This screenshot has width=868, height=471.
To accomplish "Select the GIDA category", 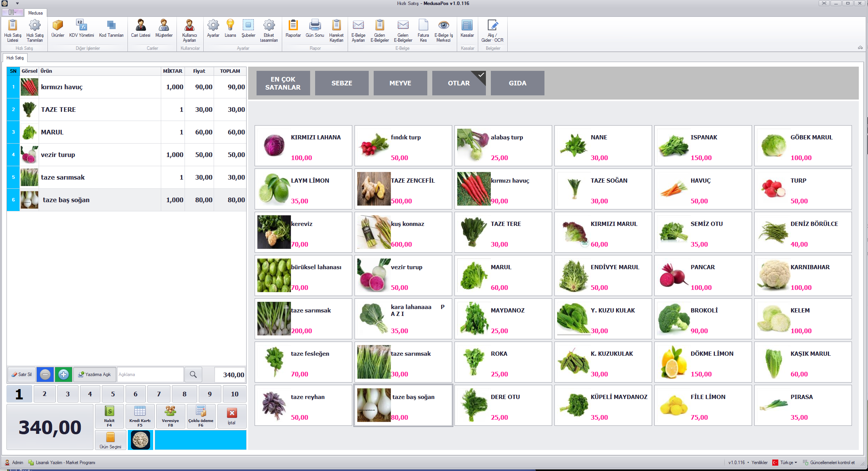I will tap(517, 83).
